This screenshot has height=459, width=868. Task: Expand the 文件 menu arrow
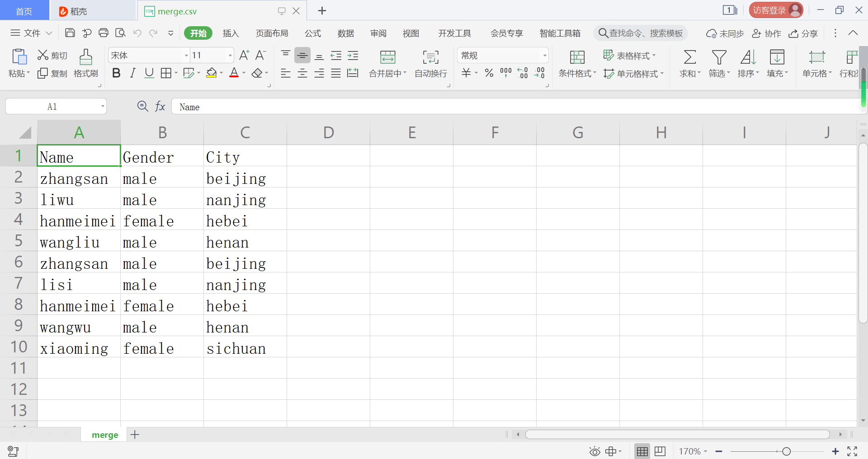click(x=49, y=33)
